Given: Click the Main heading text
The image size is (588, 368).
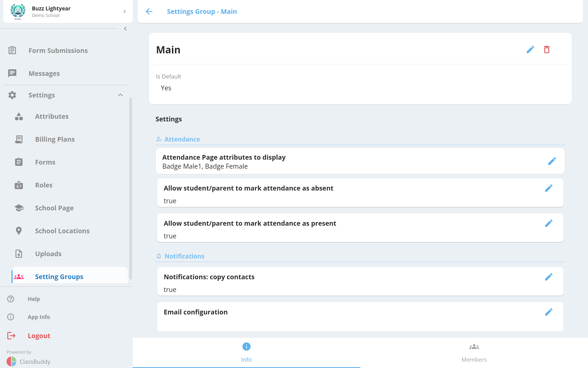Looking at the screenshot, I should (168, 50).
